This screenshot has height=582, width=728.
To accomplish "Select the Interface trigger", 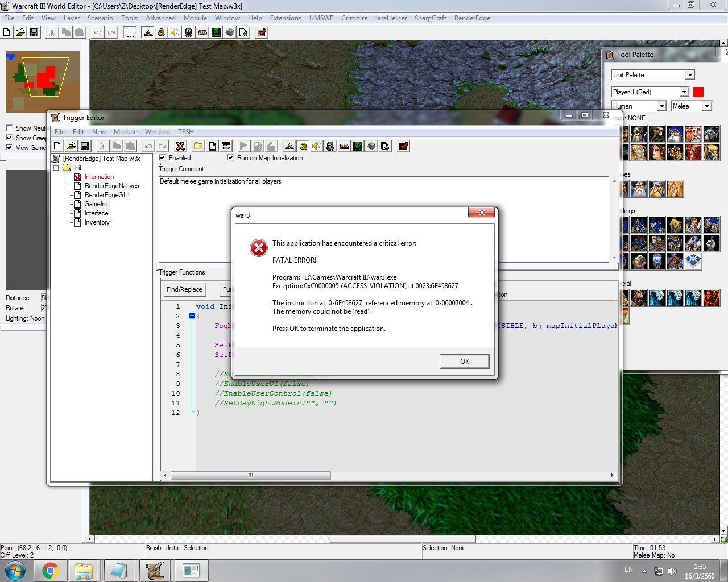I will 96,213.
